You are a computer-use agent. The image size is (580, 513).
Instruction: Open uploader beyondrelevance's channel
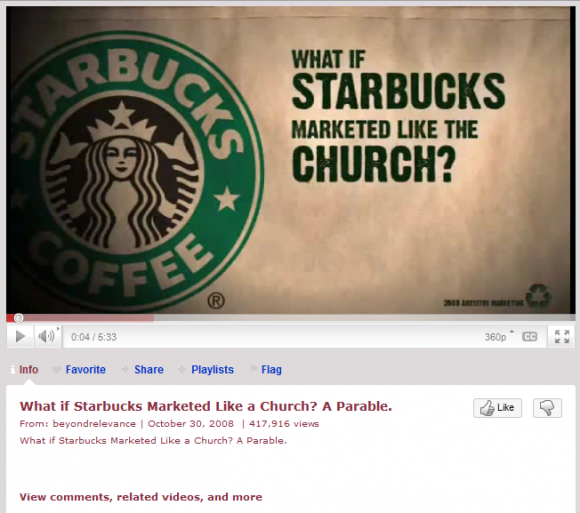(x=94, y=423)
